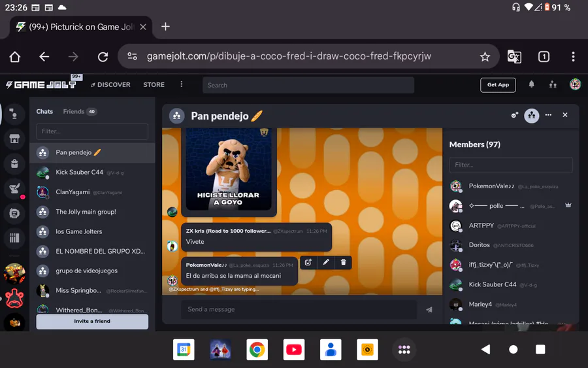Click the Invite a friend button

tap(92, 322)
